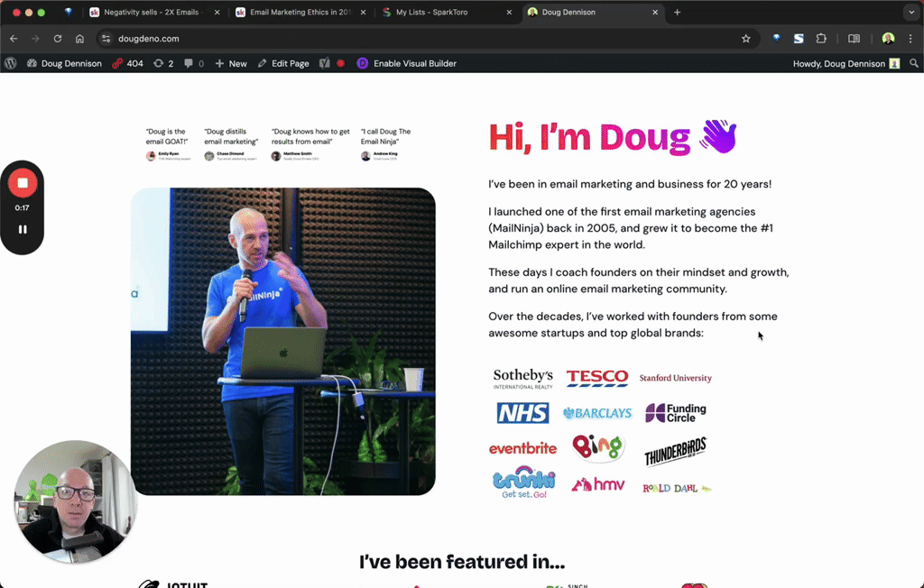
Task: Click the Barclays logo
Action: [x=597, y=413]
